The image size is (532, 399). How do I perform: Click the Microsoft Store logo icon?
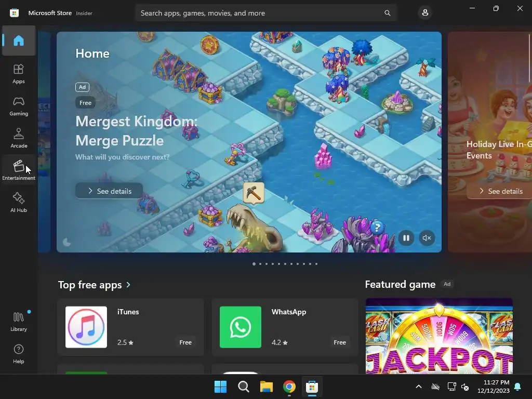pos(14,13)
